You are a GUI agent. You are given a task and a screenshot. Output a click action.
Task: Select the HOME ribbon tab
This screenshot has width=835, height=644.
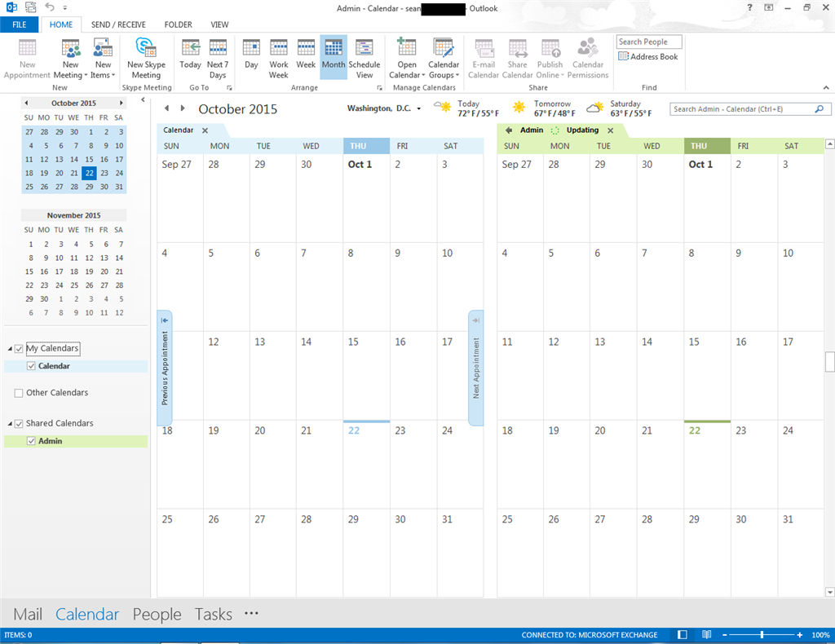coord(61,24)
